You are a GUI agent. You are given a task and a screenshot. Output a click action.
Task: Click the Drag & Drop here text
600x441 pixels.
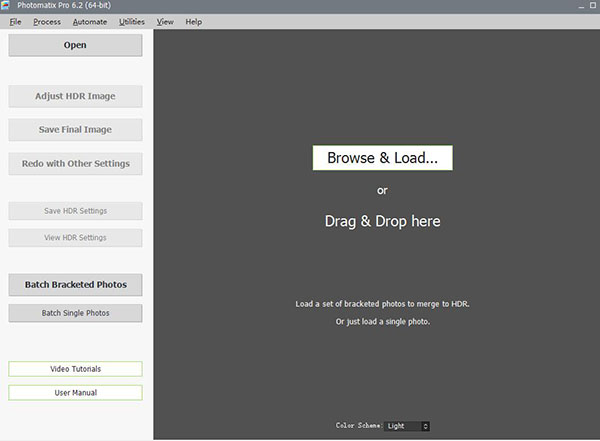(x=383, y=221)
